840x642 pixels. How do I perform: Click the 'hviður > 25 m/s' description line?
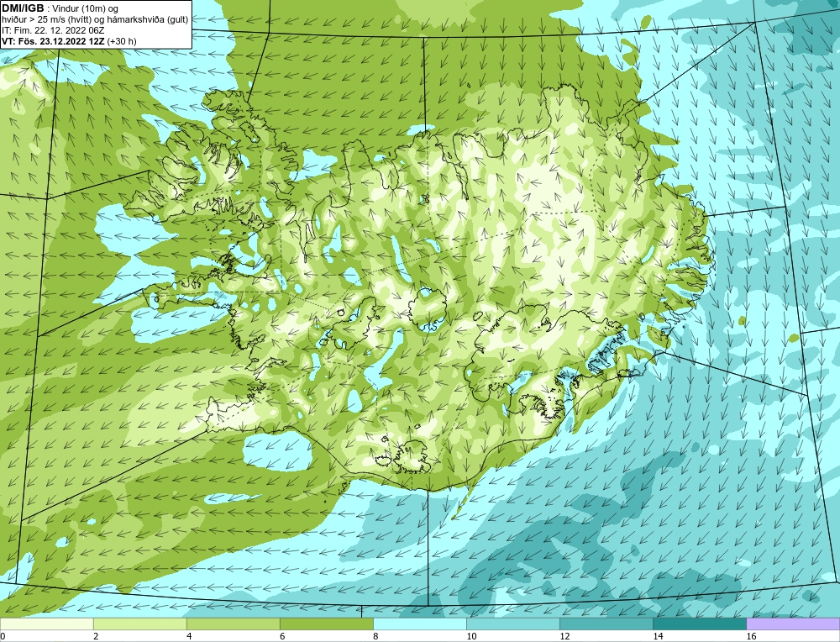pyautogui.click(x=96, y=20)
